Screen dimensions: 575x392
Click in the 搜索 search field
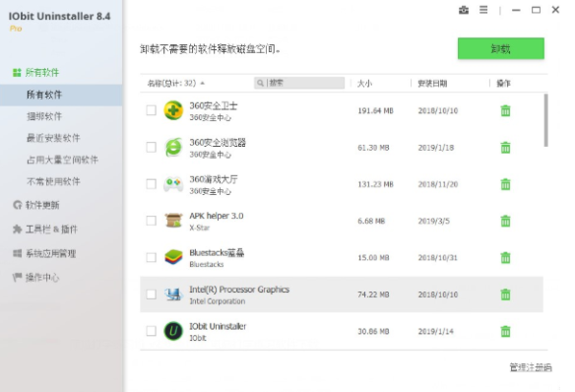299,84
